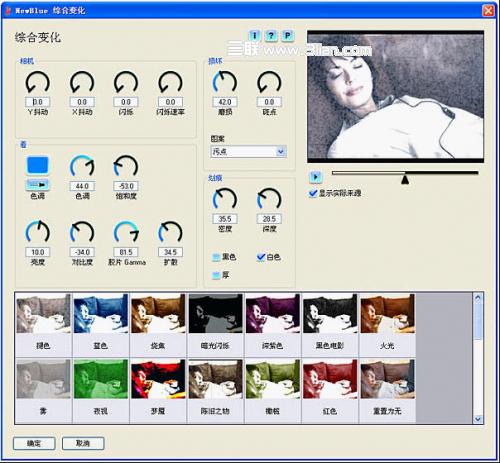Enable the 黑色 scratch checkbox
This screenshot has width=500, height=463.
pyautogui.click(x=216, y=257)
